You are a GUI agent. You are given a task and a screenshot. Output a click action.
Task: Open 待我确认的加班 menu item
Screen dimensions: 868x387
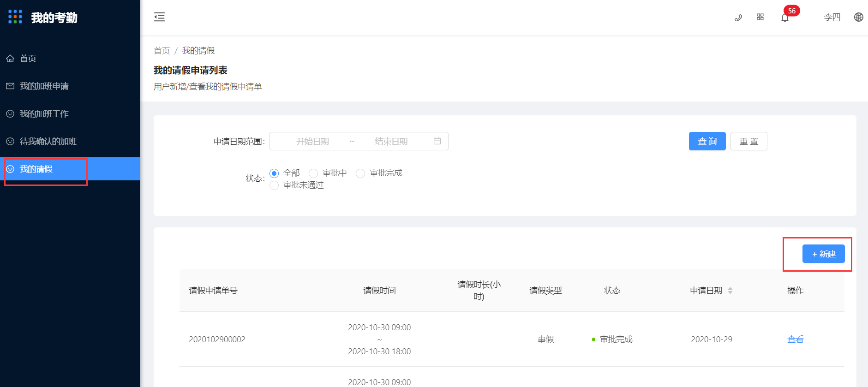tap(70, 142)
